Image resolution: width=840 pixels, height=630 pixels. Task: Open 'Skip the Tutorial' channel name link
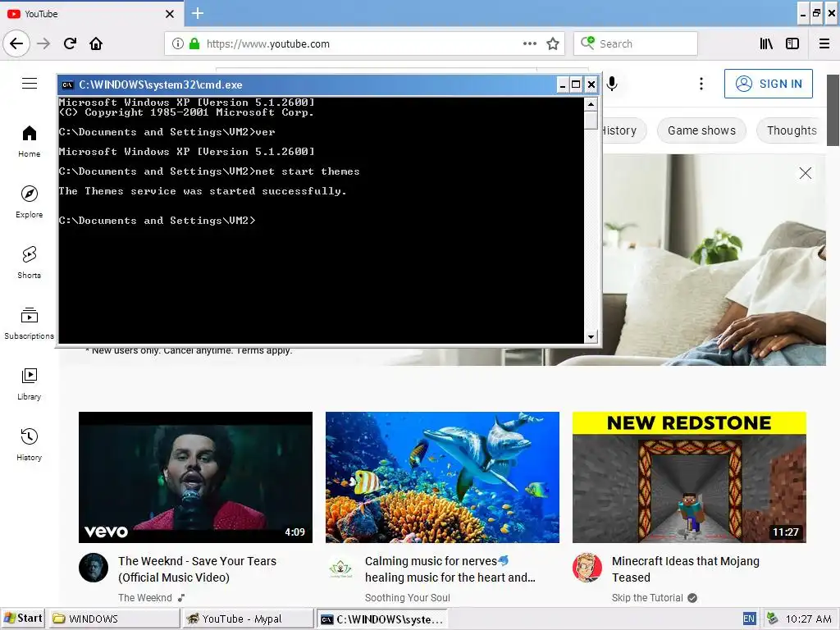click(x=647, y=597)
